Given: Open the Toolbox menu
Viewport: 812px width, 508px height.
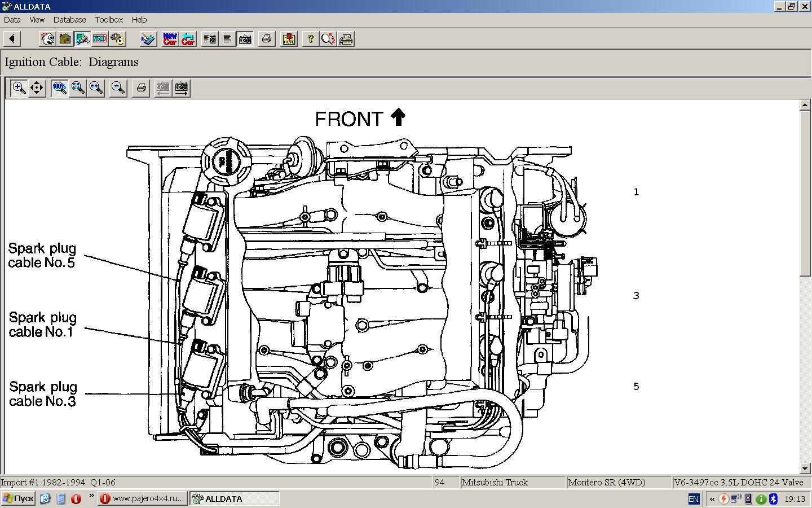Looking at the screenshot, I should pos(109,20).
